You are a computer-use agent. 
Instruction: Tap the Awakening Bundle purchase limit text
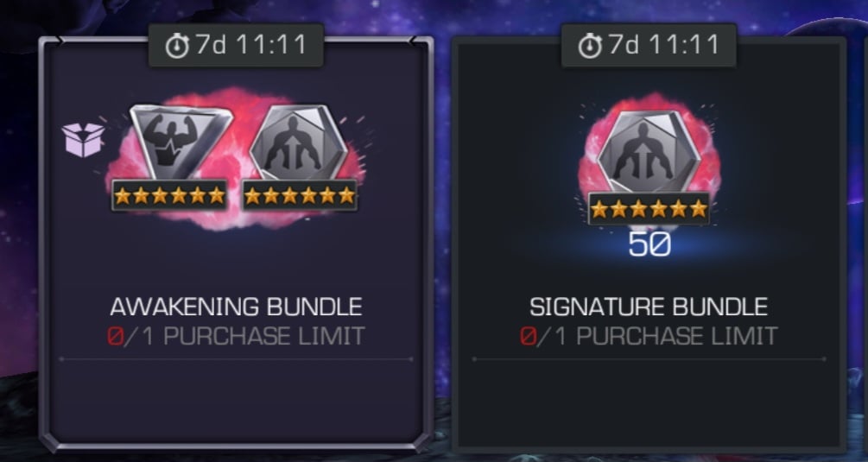[x=237, y=337]
